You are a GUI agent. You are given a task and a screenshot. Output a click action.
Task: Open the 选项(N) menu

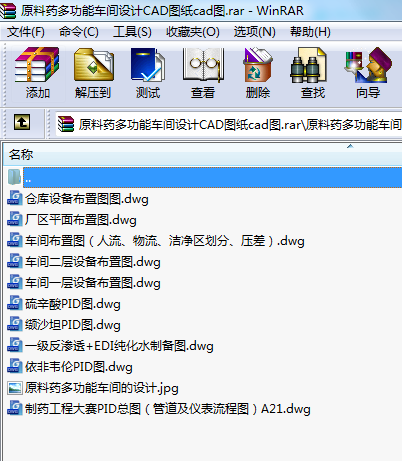point(254,32)
